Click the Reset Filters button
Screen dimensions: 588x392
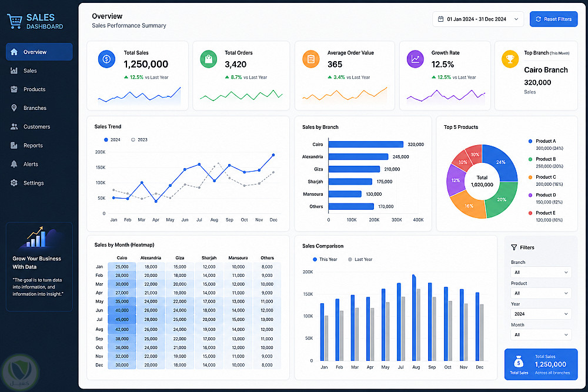(x=553, y=19)
